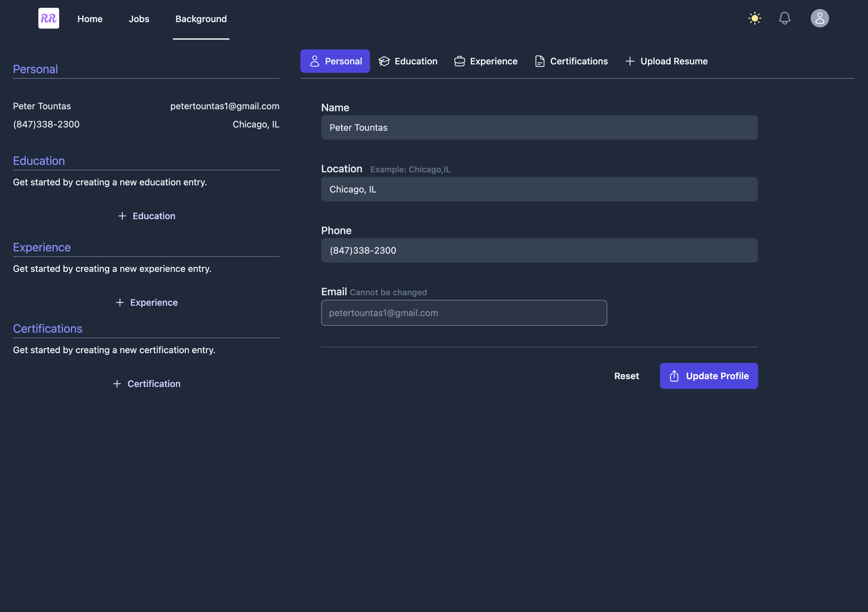Viewport: 868px width, 612px height.
Task: Click into the Name input field
Action: click(x=539, y=127)
